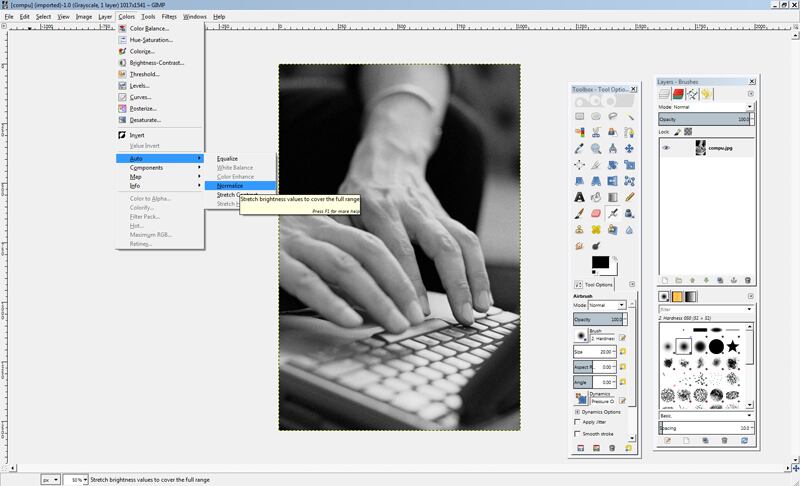
Task: Open the layer Mode dropdown
Action: (x=705, y=106)
